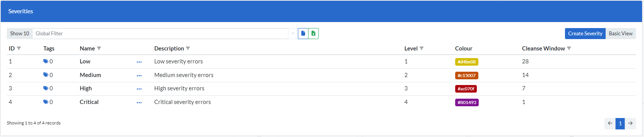This screenshot has width=644, height=137.
Task: Open the Name column filter
Action: (99, 49)
